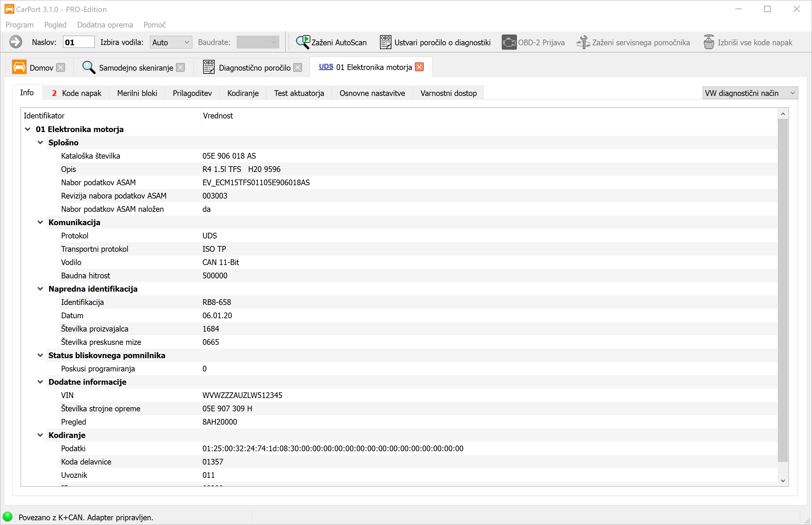Image resolution: width=812 pixels, height=525 pixels.
Task: Open the Merilni bloki tab
Action: (137, 93)
